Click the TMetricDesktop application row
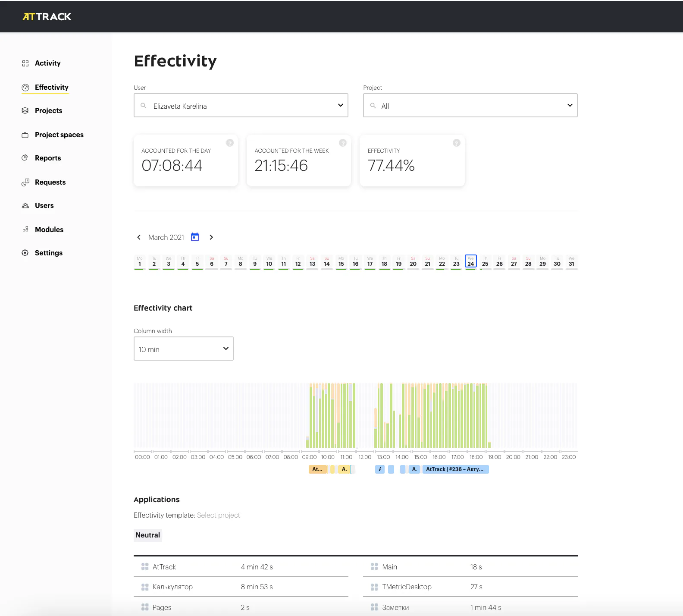683x616 pixels. [470, 587]
